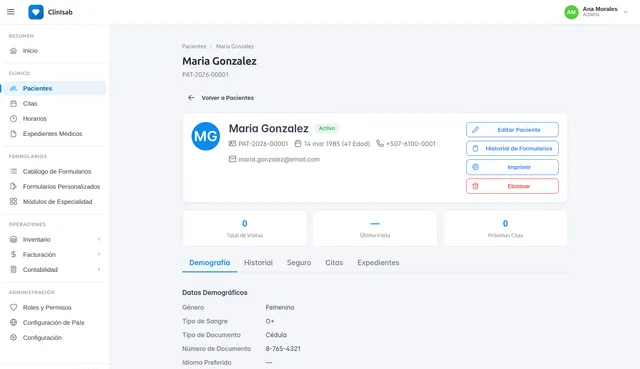Viewport: 640px width, 369px height.
Task: Click the clipboard icon in Historial de Formularios
Action: click(x=476, y=148)
